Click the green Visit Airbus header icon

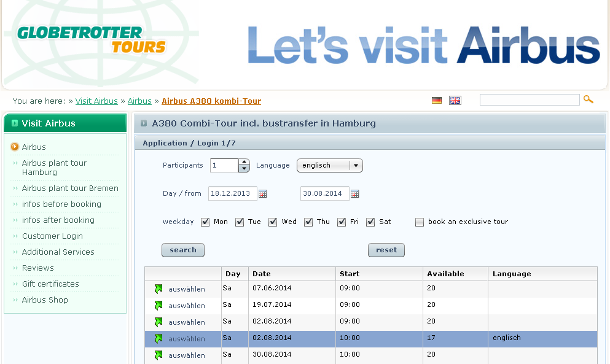point(15,123)
